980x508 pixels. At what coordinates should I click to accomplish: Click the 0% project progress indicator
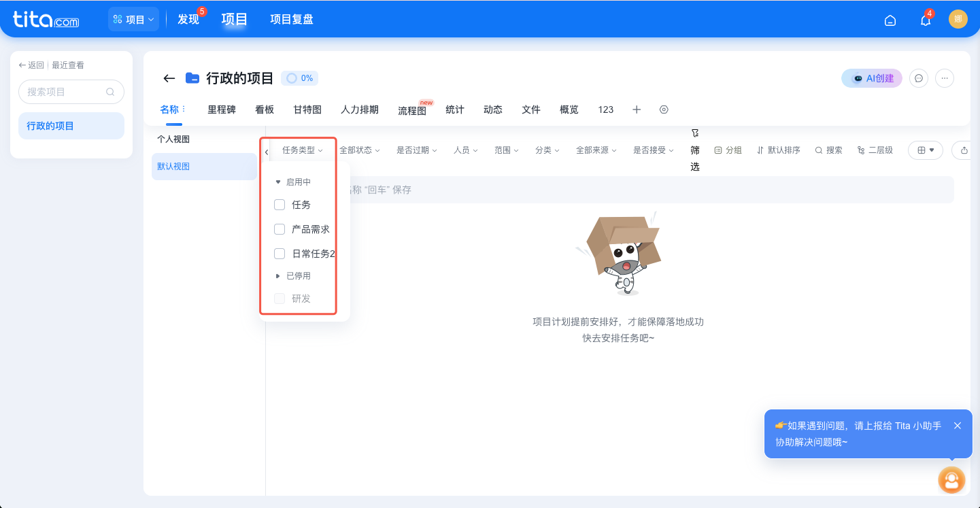[x=299, y=78]
